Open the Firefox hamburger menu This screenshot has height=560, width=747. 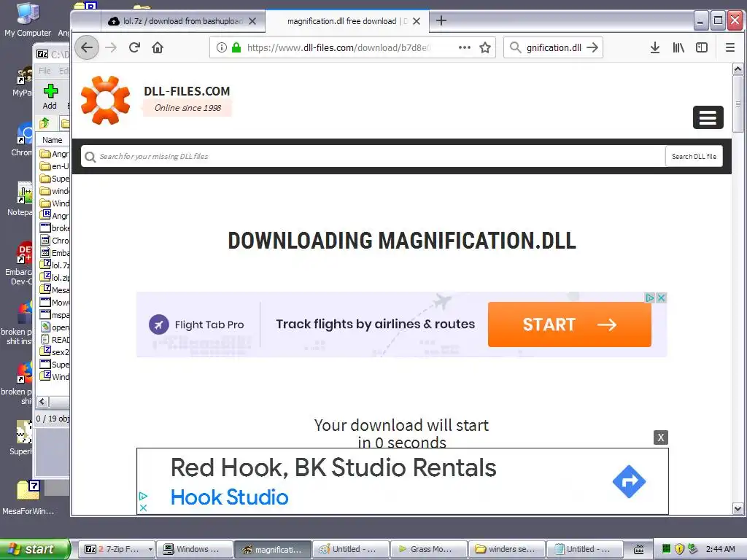pos(729,47)
